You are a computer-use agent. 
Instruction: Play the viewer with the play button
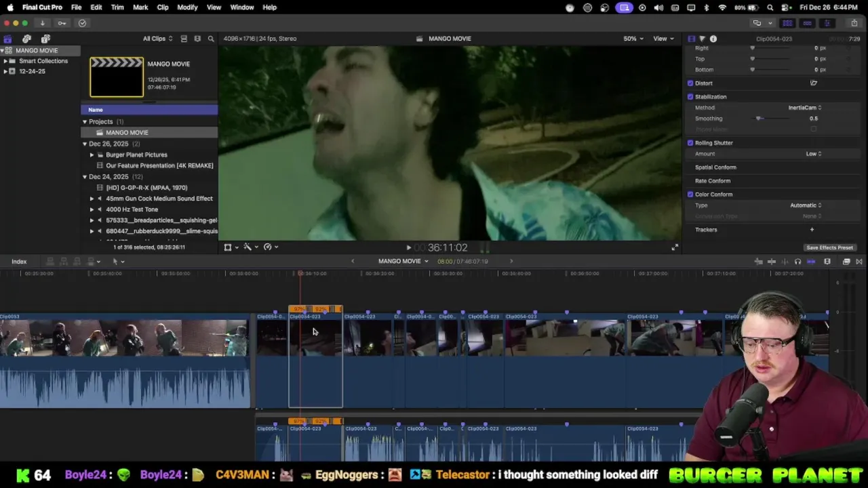[x=408, y=248]
